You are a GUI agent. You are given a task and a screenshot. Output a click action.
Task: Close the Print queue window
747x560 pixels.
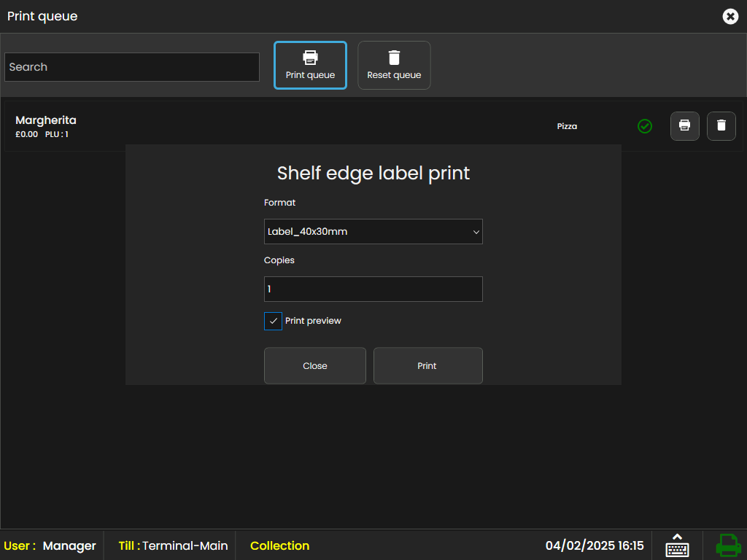point(730,16)
